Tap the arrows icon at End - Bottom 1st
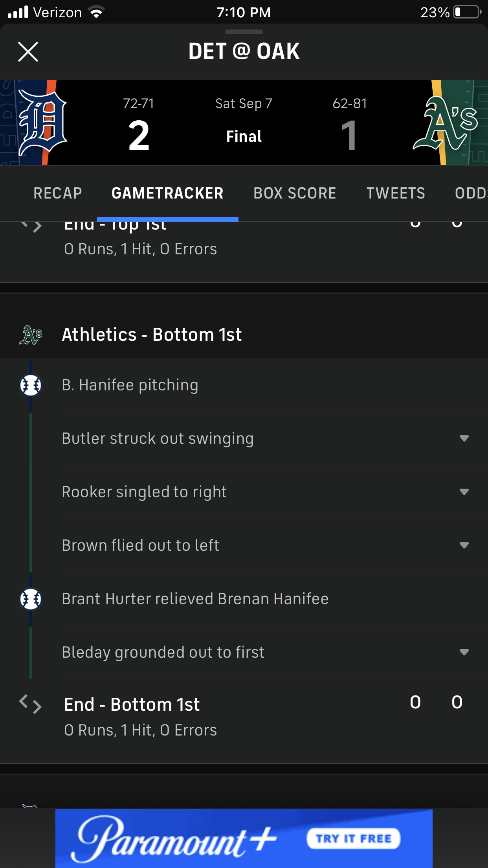Screen dimensions: 488x868 point(31,704)
